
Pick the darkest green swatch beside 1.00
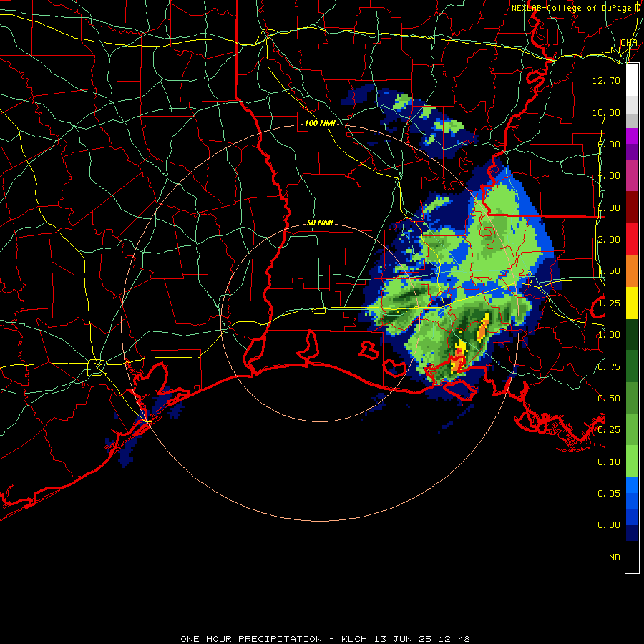[x=632, y=335]
